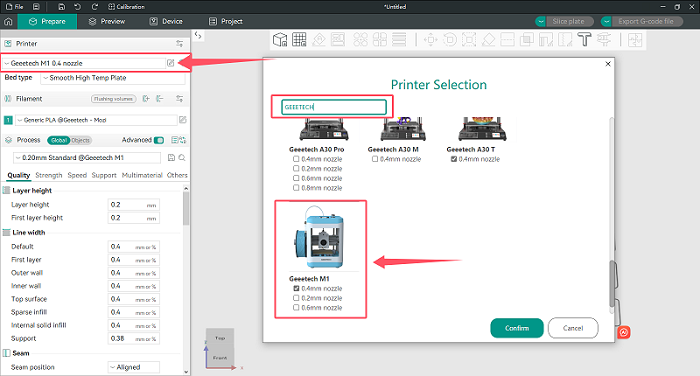This screenshot has width=700, height=376.
Task: Click the Layer height value field
Action: coord(133,205)
